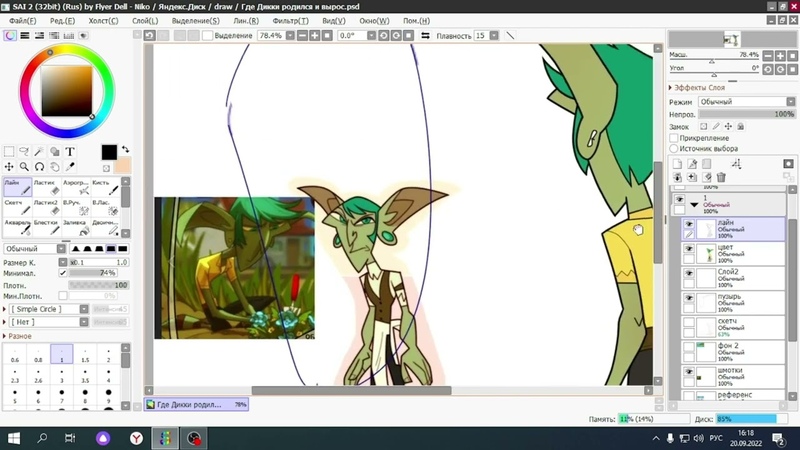
Task: Open the zoom percentage dropdown
Action: coord(290,36)
